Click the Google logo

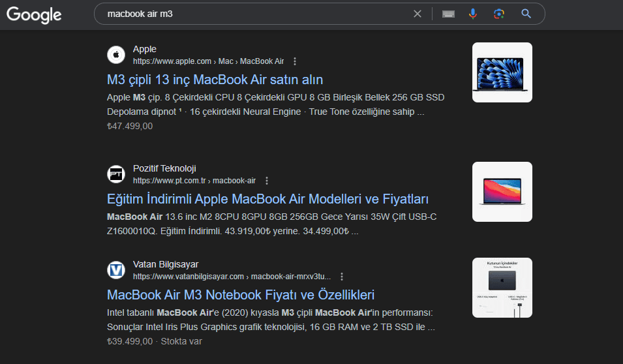[34, 15]
